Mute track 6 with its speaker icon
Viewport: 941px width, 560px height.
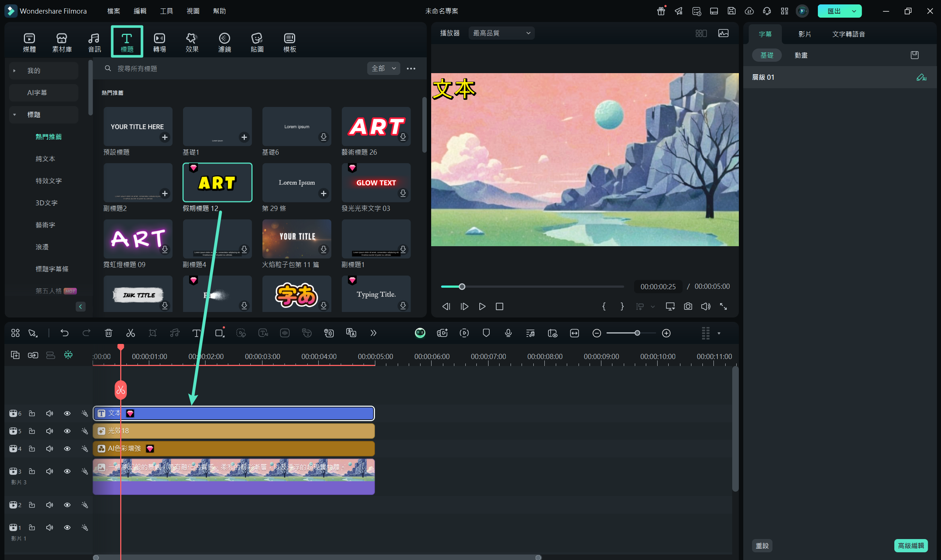point(50,413)
